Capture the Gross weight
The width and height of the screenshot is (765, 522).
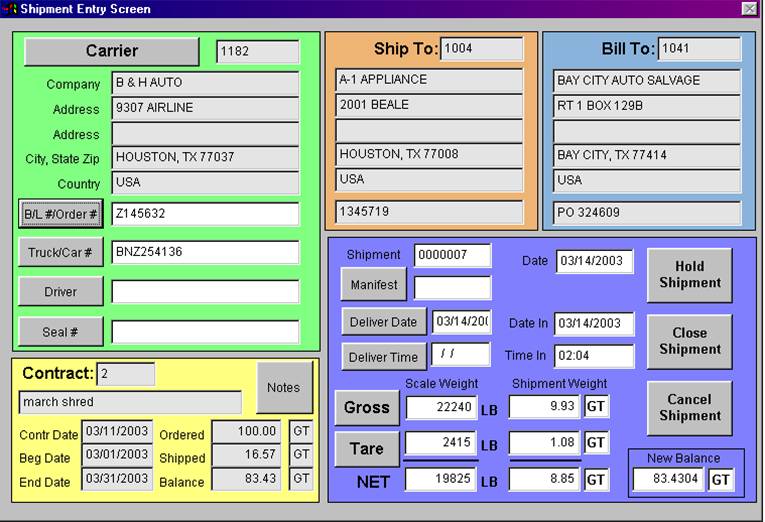coord(366,407)
